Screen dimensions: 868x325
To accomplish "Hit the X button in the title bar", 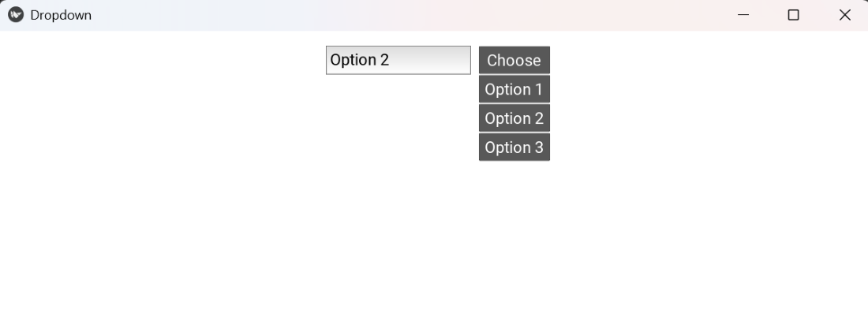I will click(x=844, y=15).
